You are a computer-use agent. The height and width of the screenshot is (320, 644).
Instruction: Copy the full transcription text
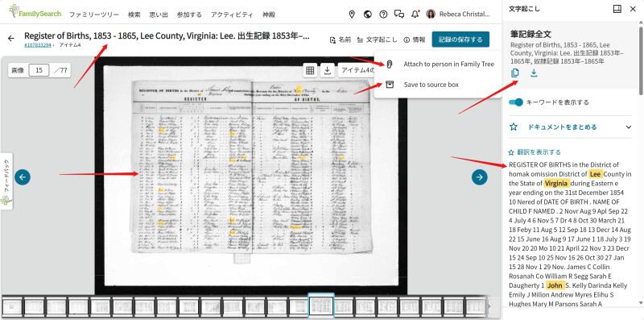[515, 73]
